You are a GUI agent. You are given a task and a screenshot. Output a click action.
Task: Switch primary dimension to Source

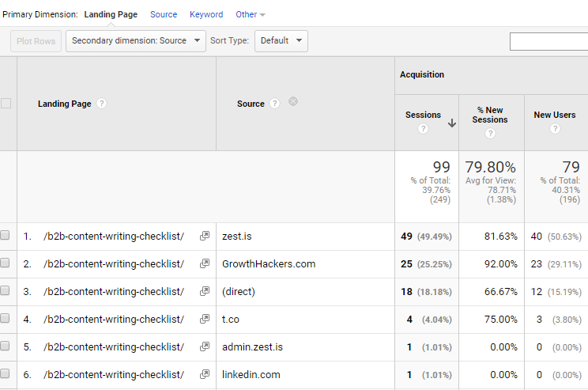(164, 14)
